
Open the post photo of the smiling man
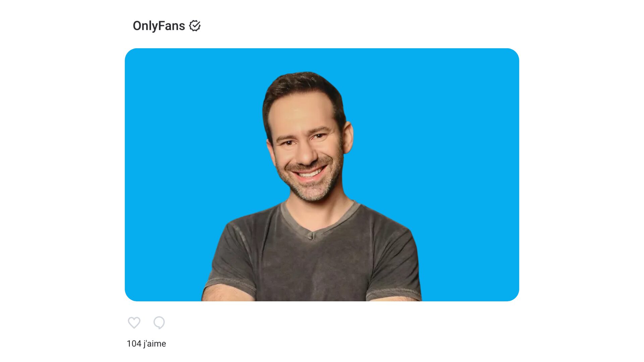click(322, 175)
